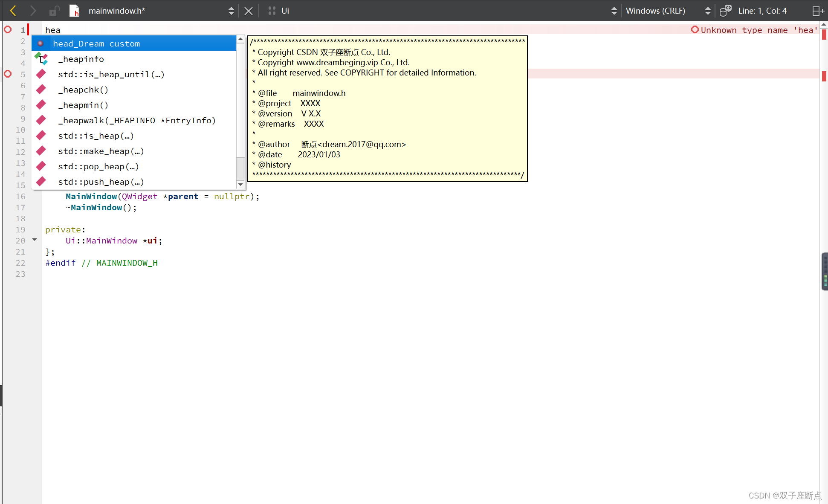This screenshot has height=504, width=828.
Task: Choose std::make_heap completion item
Action: (101, 151)
